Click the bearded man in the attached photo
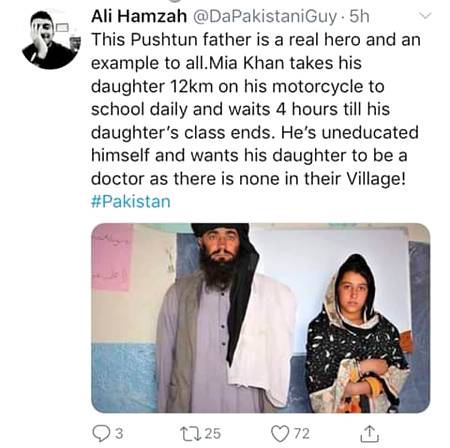This screenshot has width=450, height=448. 223,318
